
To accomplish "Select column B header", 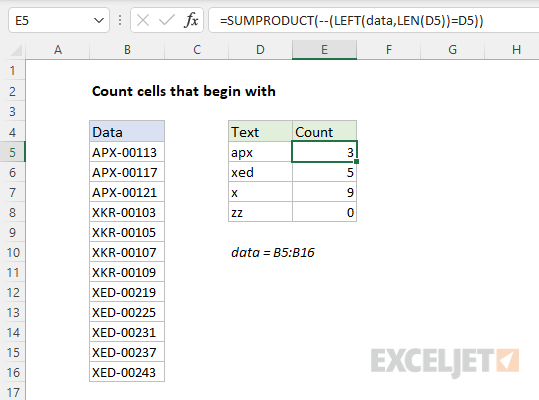I will pos(127,50).
